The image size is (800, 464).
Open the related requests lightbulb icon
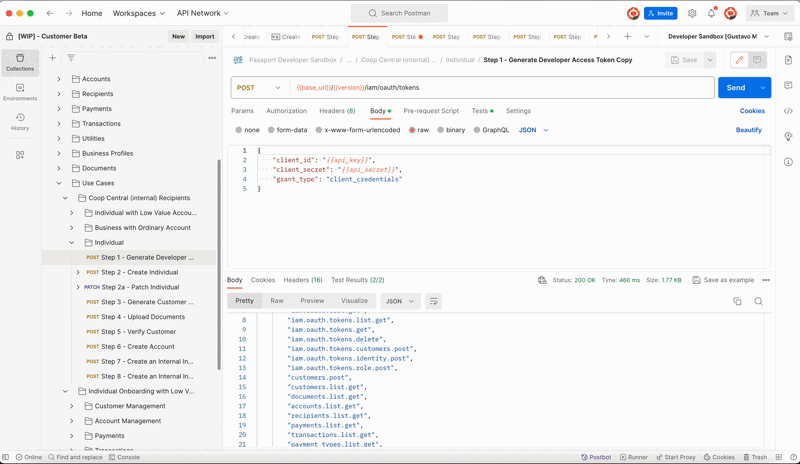pyautogui.click(x=788, y=136)
